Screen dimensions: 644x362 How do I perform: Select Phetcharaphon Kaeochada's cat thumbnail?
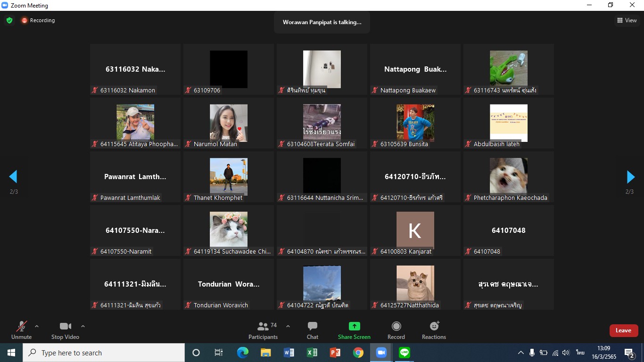click(x=508, y=176)
